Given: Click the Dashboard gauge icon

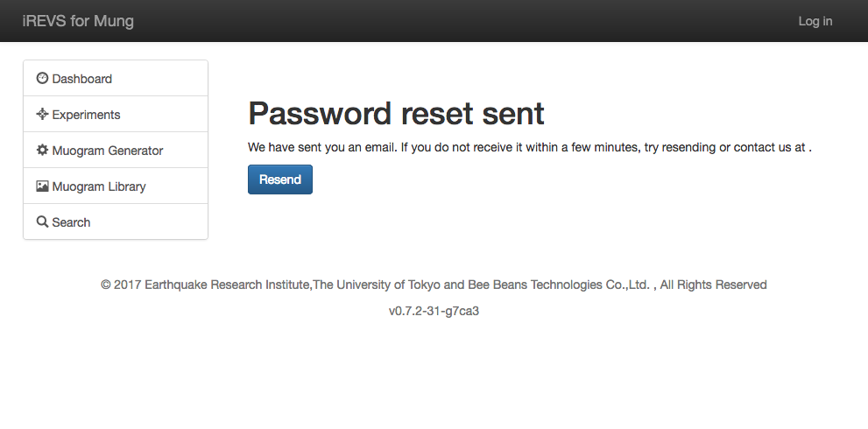Looking at the screenshot, I should 42,78.
